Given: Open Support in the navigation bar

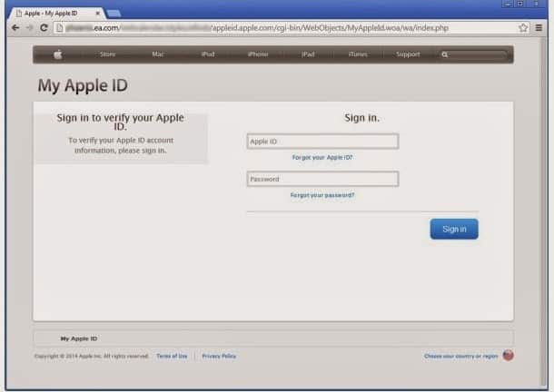Looking at the screenshot, I should coord(408,54).
